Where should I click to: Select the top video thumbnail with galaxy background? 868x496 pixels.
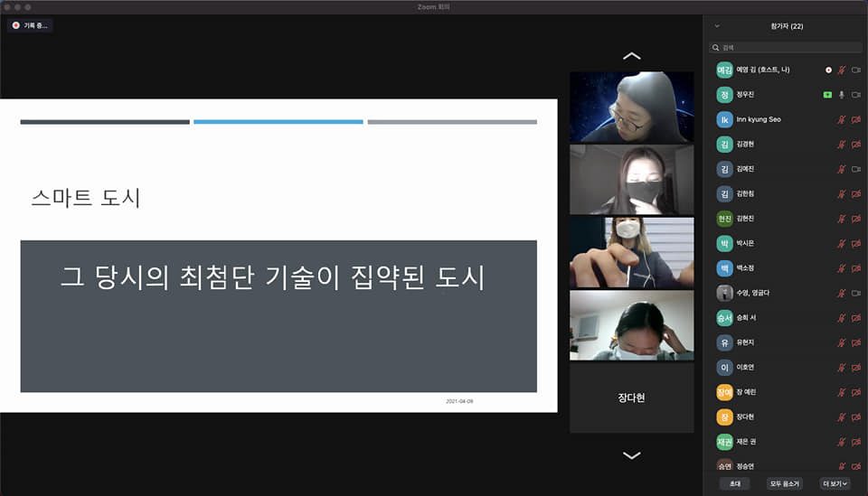pyautogui.click(x=632, y=108)
